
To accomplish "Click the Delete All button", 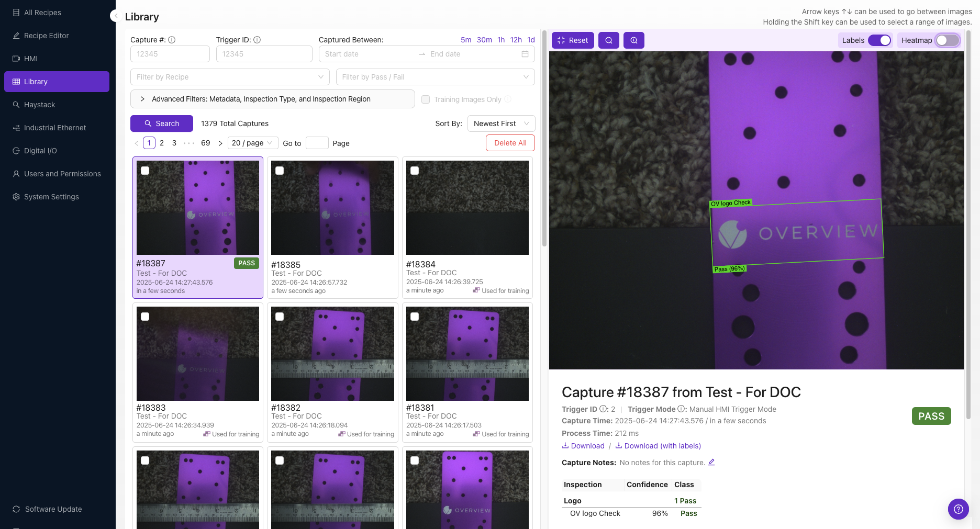I will [510, 143].
